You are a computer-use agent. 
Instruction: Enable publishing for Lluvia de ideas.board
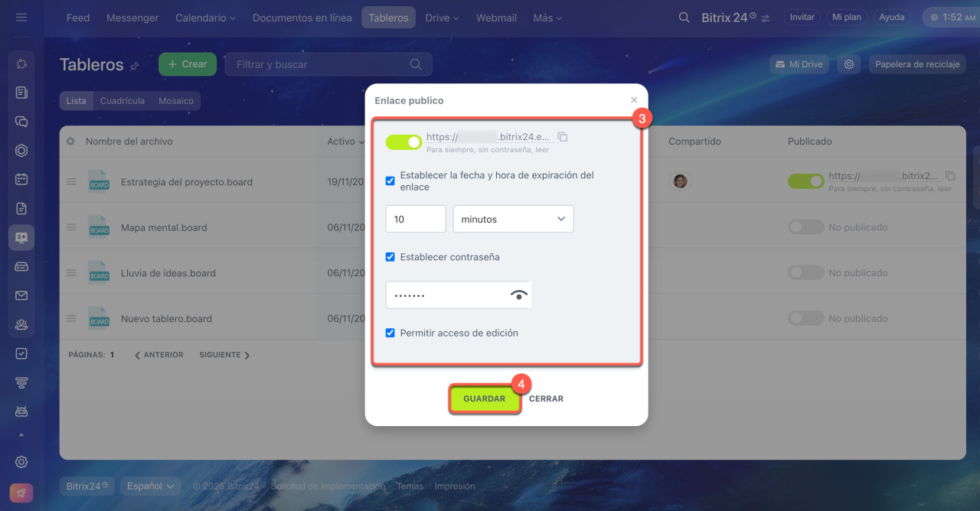pyautogui.click(x=805, y=272)
